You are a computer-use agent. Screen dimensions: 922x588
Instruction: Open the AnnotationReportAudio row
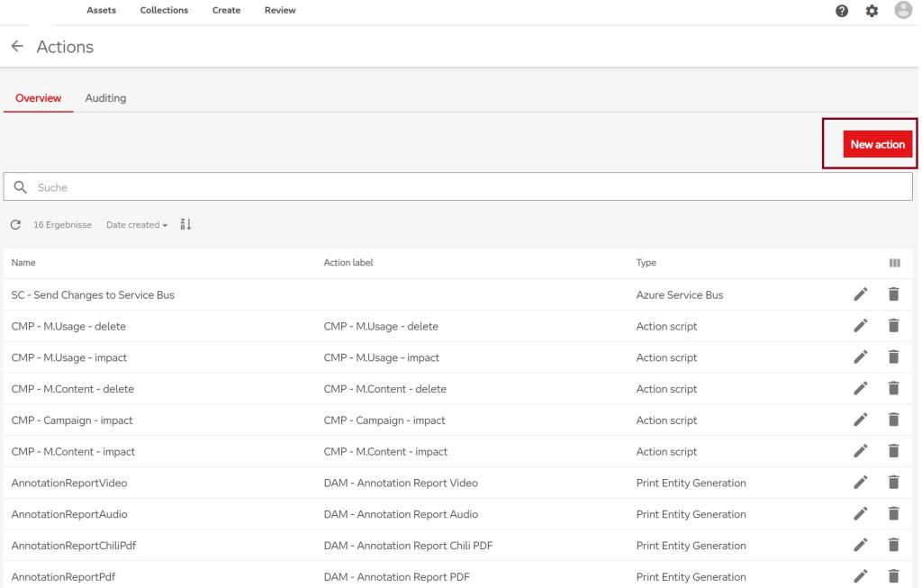coord(69,514)
